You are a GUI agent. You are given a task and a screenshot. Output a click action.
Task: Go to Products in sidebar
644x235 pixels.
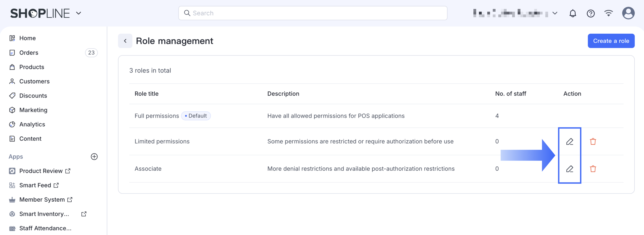coord(32,67)
